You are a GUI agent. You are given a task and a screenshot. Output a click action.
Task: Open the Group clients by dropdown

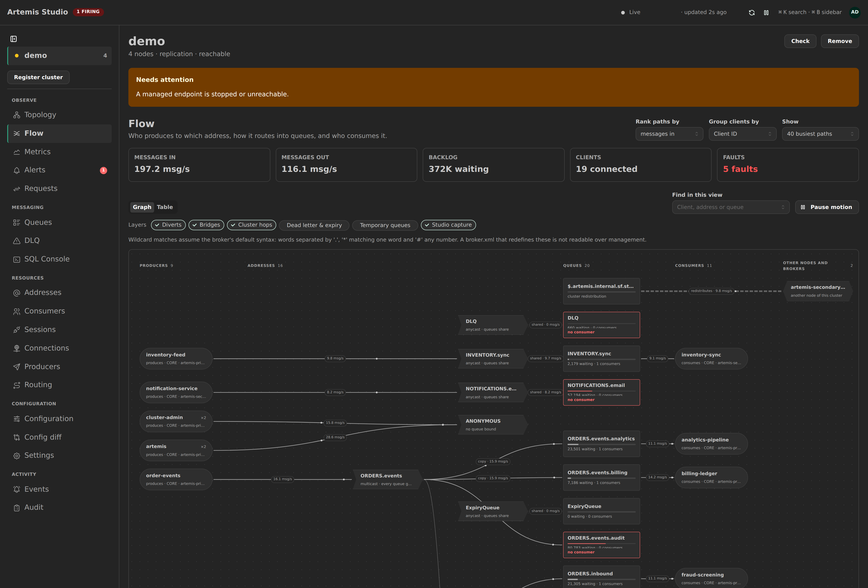(742, 134)
